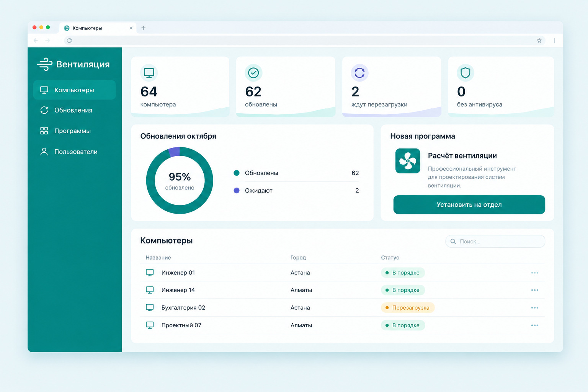588x392 pixels.
Task: Go to Обновления in the sidebar
Action: pos(74,110)
